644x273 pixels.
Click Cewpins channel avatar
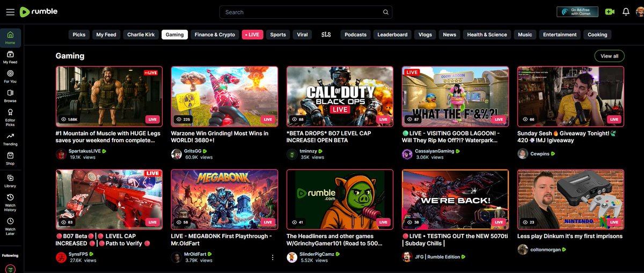coord(523,153)
